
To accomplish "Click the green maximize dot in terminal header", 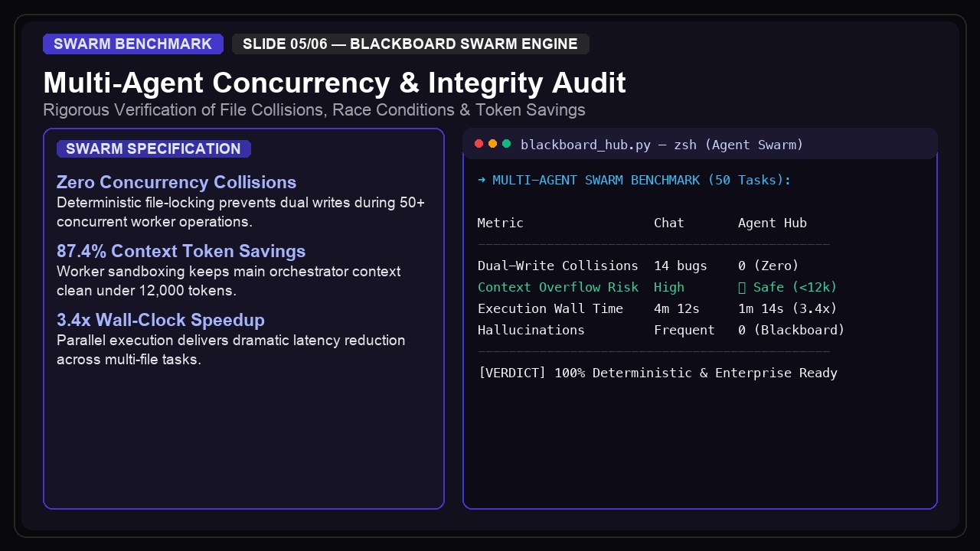I will pyautogui.click(x=506, y=144).
